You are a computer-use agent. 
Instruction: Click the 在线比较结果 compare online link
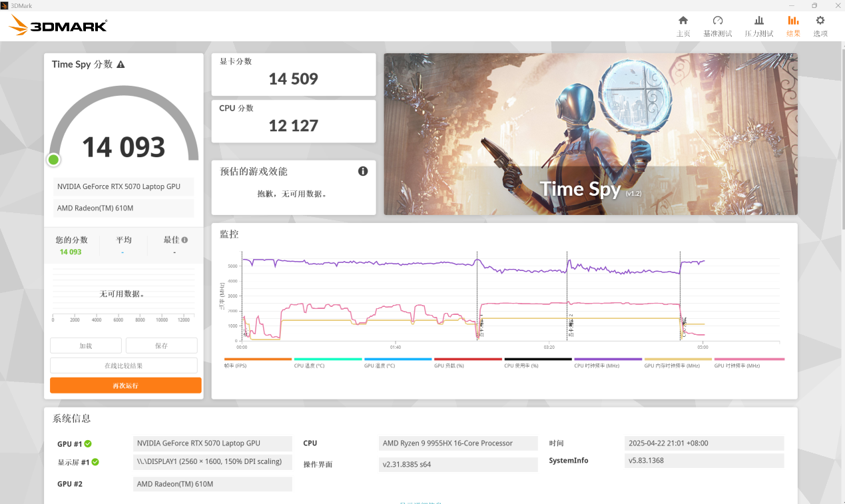click(x=125, y=365)
